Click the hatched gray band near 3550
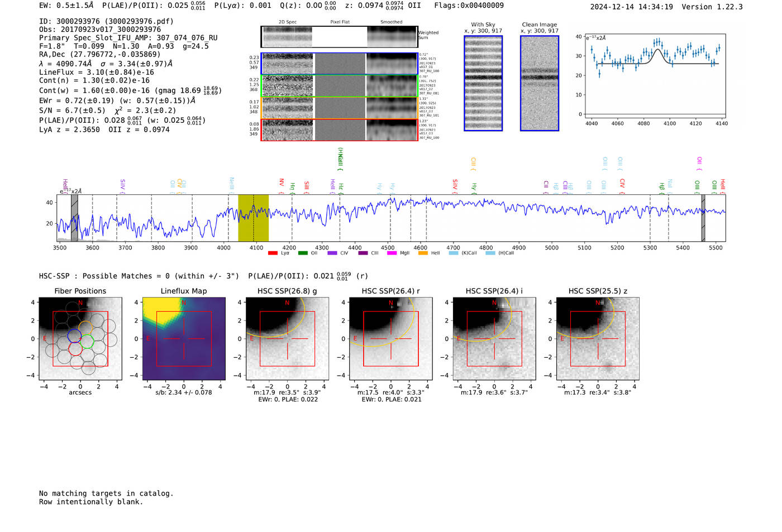 74,218
